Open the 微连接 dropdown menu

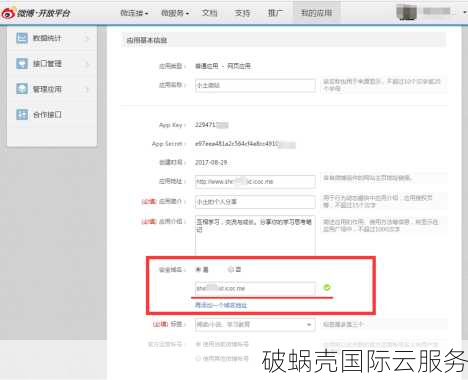(x=134, y=13)
